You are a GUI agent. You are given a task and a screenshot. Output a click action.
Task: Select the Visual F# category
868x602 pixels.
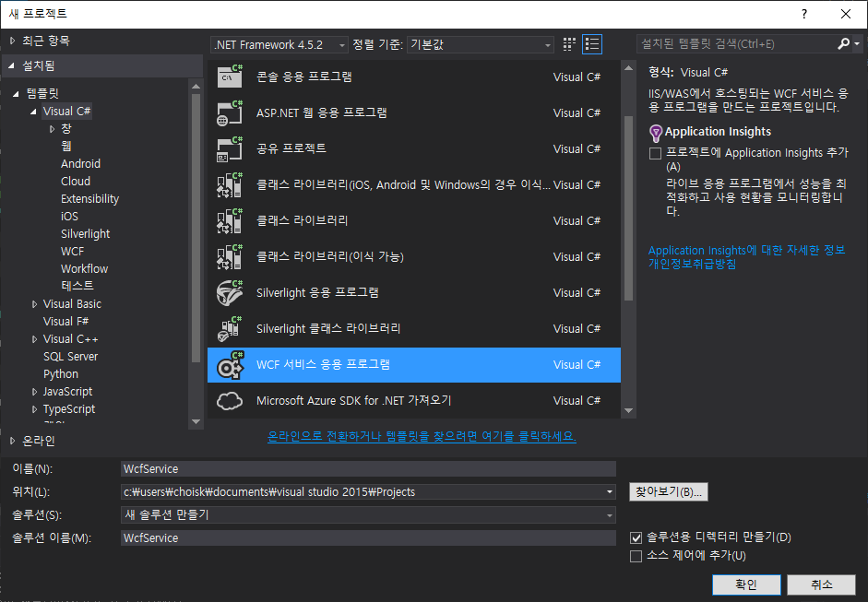[65, 322]
